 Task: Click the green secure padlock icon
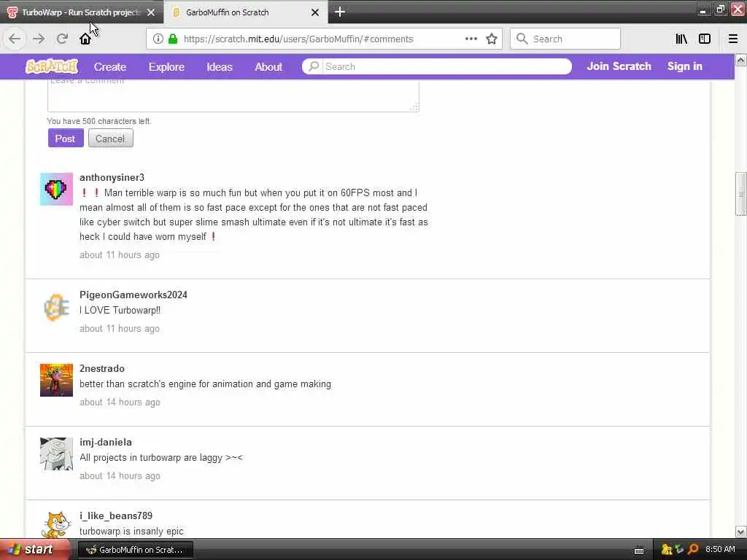(x=173, y=39)
